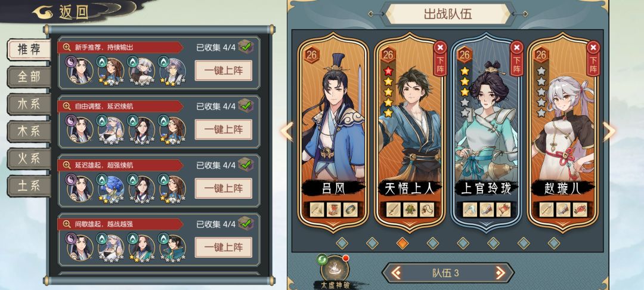The height and width of the screenshot is (290, 644).
Task: Select the 吕风 character card
Action: (333, 132)
